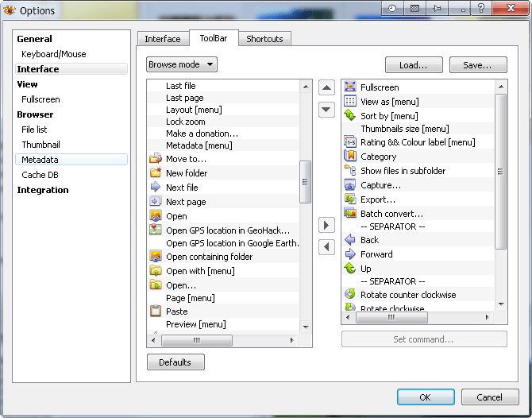This screenshot has height=418, width=532.
Task: Select the Category bookmark icon
Action: pos(350,156)
